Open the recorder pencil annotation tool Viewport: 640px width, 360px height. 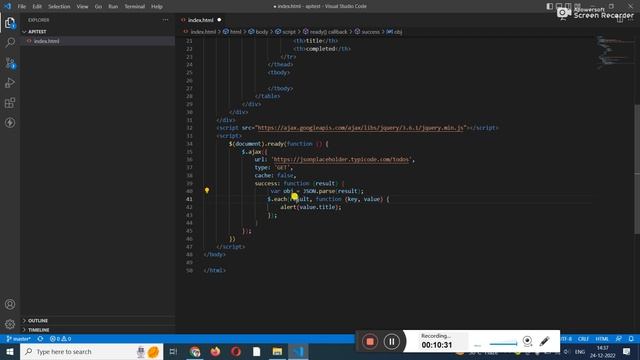pos(544,341)
